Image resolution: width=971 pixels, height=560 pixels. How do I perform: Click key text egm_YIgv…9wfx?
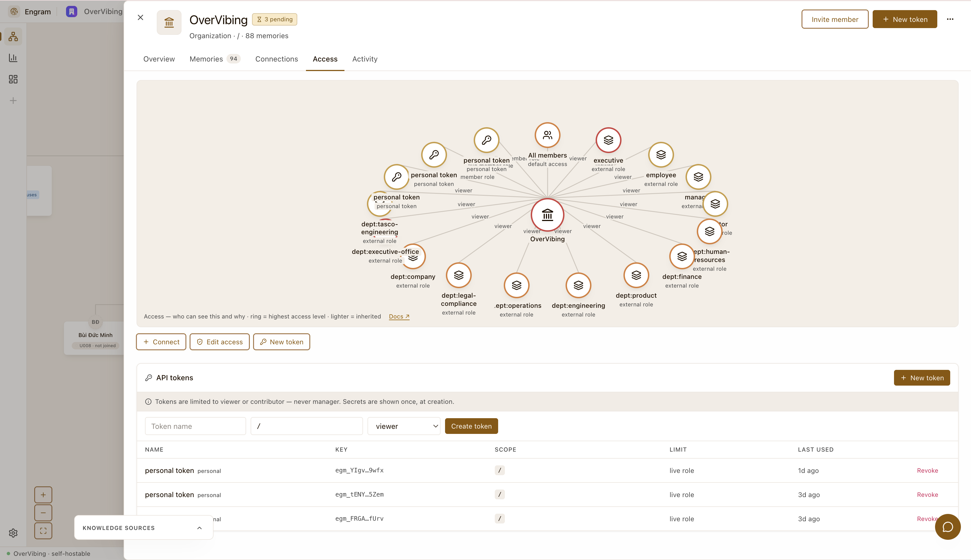[x=359, y=470]
